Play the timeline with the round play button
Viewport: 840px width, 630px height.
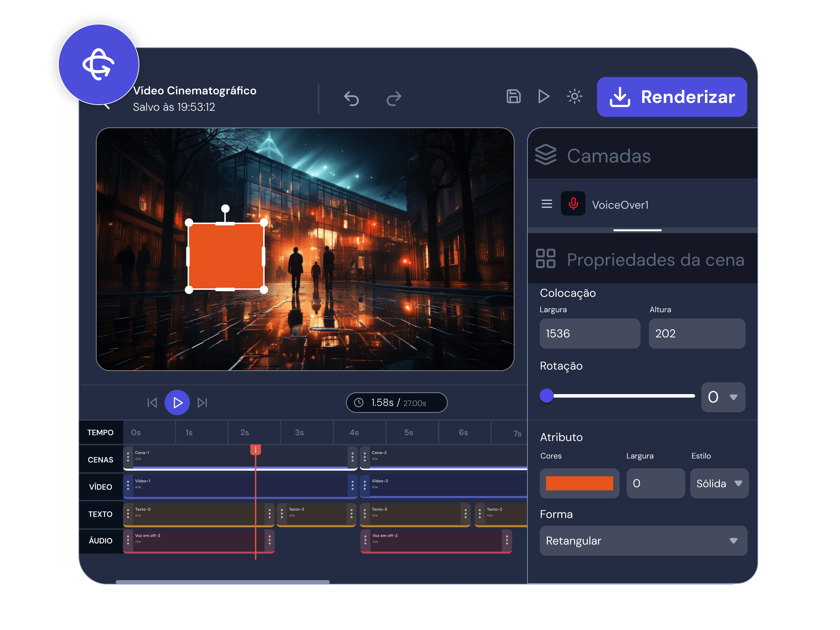[177, 402]
